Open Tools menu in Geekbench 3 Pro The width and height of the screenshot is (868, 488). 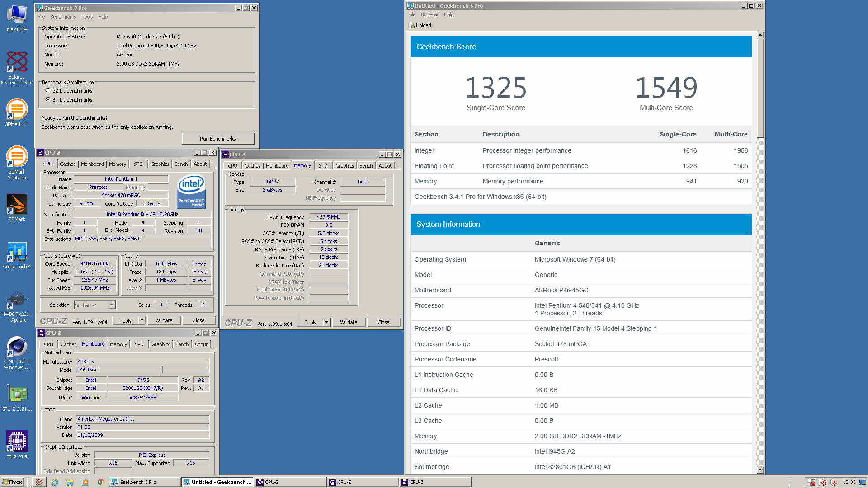pyautogui.click(x=87, y=17)
